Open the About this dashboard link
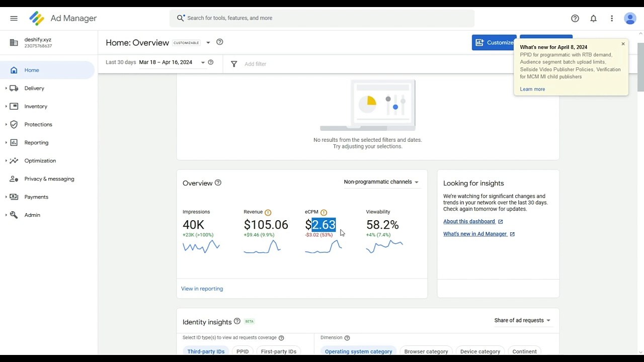 coord(473,222)
